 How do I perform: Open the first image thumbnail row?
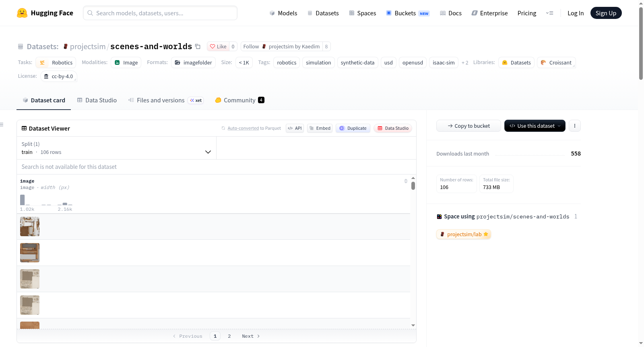click(x=30, y=226)
